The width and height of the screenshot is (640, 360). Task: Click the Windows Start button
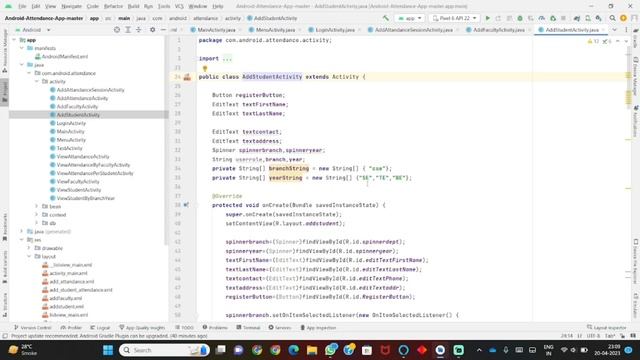(x=108, y=350)
